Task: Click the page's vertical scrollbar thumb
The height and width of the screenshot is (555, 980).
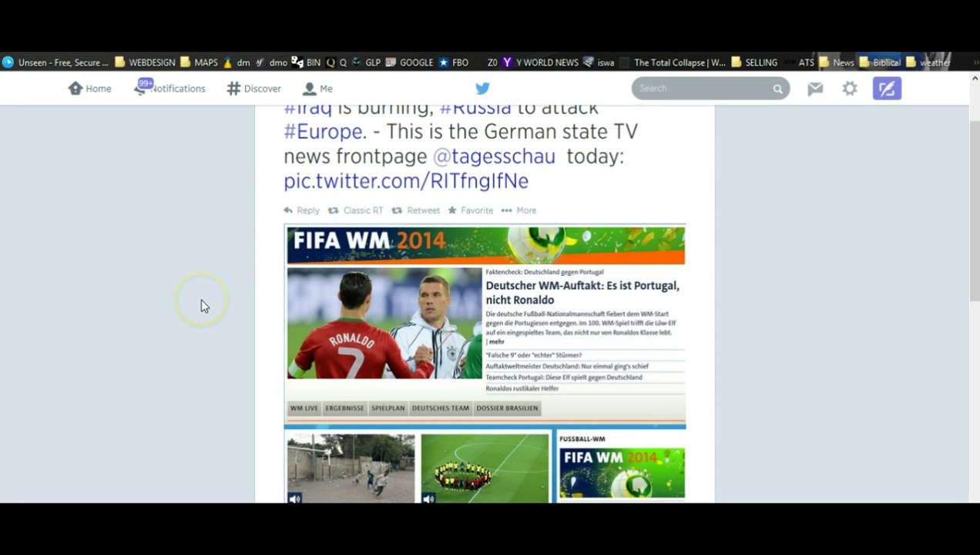Action: coord(974,211)
